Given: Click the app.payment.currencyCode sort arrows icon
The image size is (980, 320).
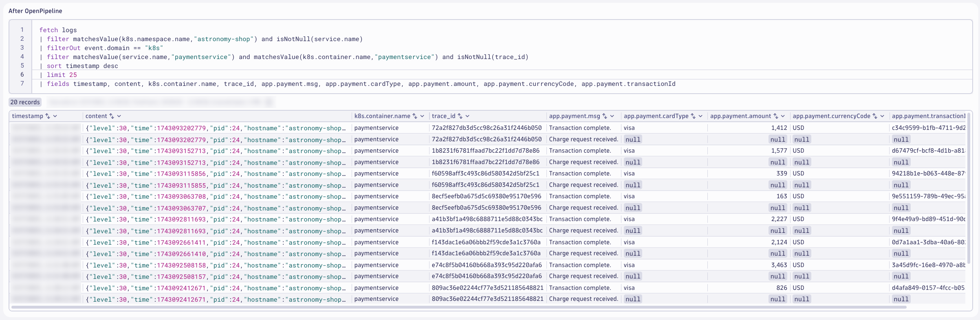Looking at the screenshot, I should (875, 116).
